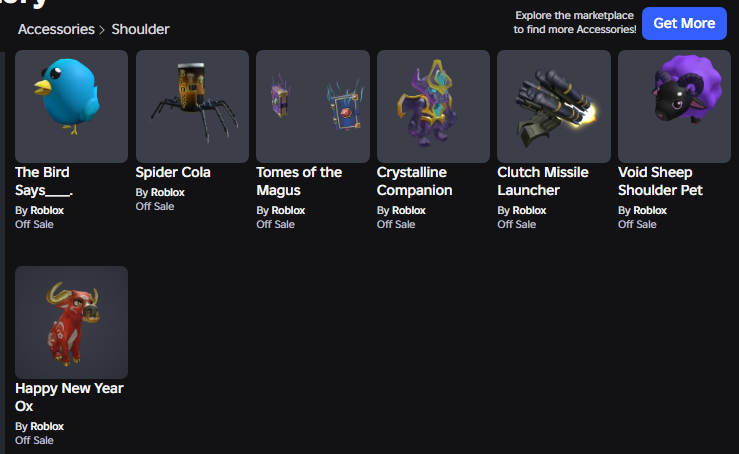Screen dimensions: 739x454
Task: Open Crystalline Companion item thumbnail
Action: [433, 107]
